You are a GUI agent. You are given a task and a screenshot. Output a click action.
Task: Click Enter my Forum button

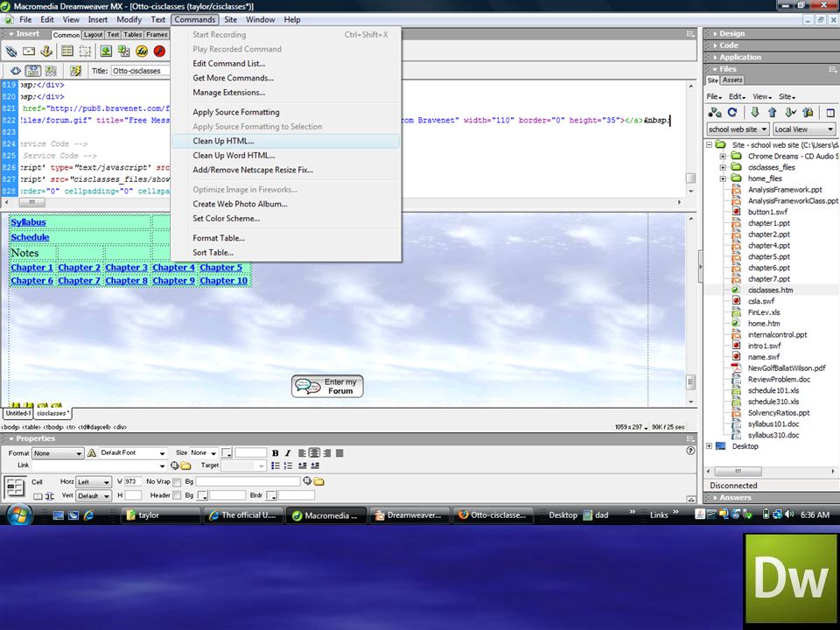(327, 386)
